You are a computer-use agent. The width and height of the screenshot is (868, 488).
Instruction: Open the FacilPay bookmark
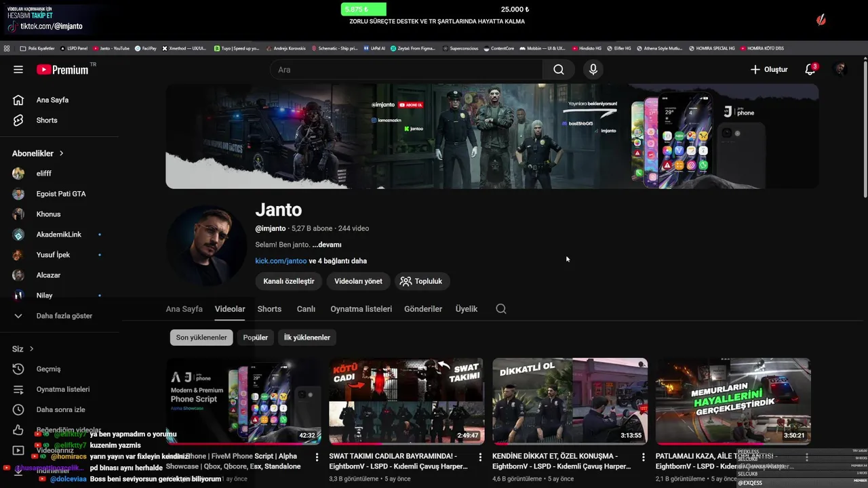click(x=146, y=49)
